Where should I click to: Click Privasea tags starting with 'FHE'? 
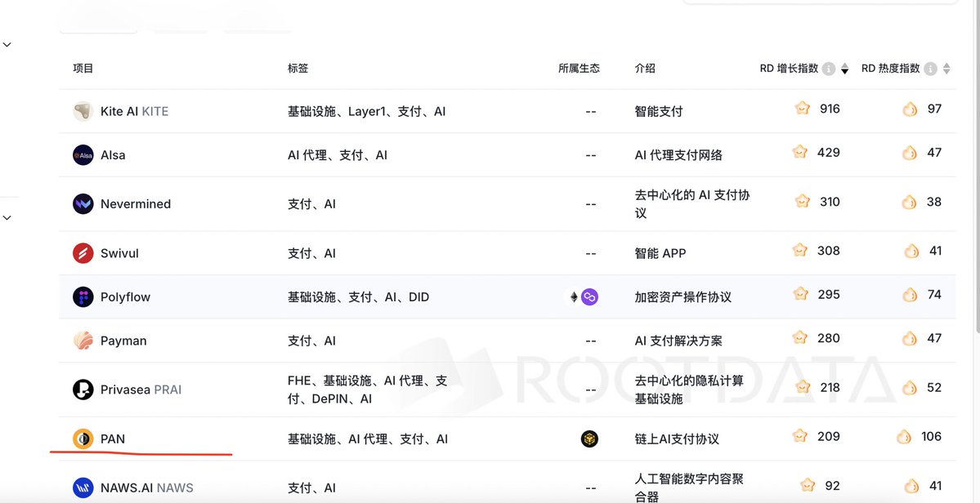[x=368, y=389]
